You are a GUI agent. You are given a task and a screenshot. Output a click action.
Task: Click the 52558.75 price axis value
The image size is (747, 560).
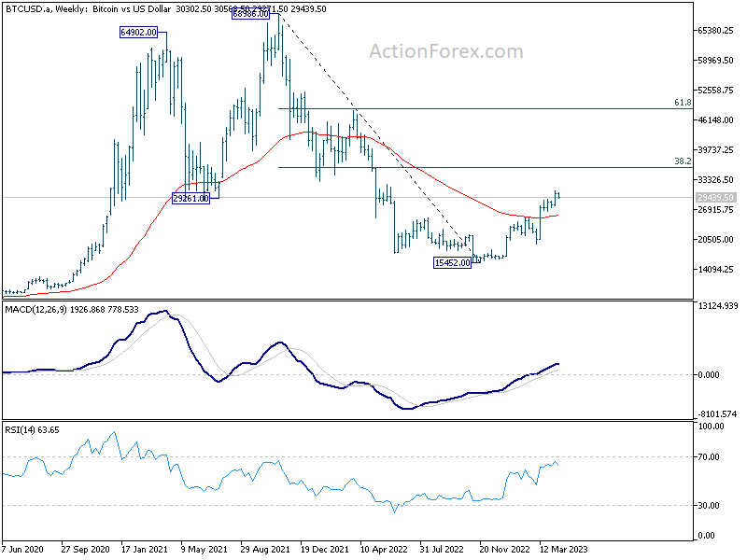click(x=715, y=90)
